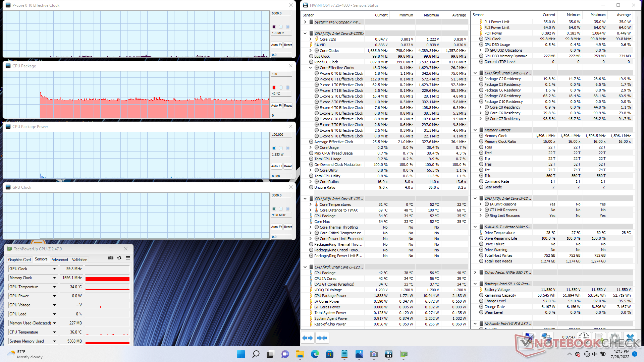The width and height of the screenshot is (644, 362).
Task: Open the Chat app on taskbar
Action: [x=285, y=354]
